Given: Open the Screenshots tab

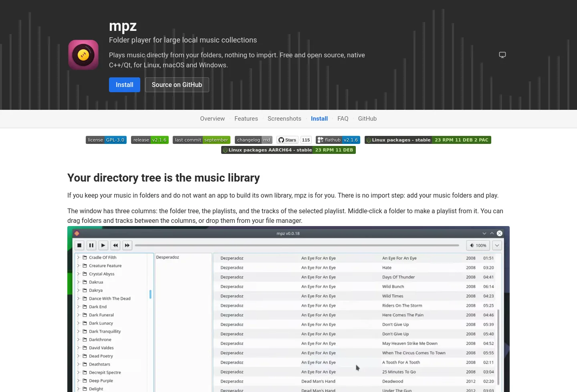Looking at the screenshot, I should (x=284, y=119).
